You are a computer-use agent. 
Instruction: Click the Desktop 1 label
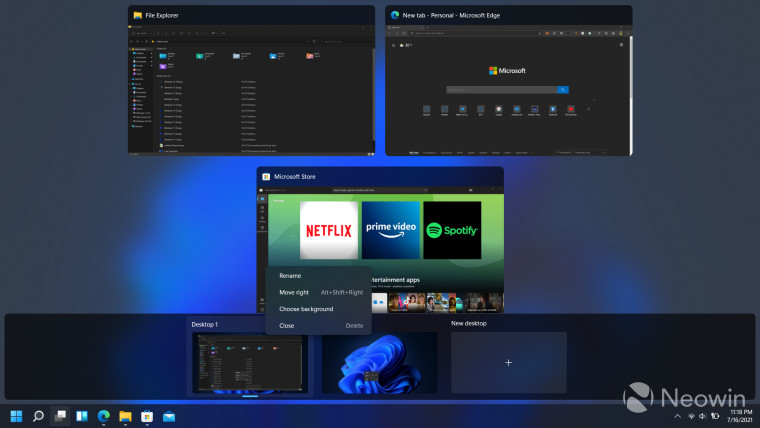click(205, 324)
